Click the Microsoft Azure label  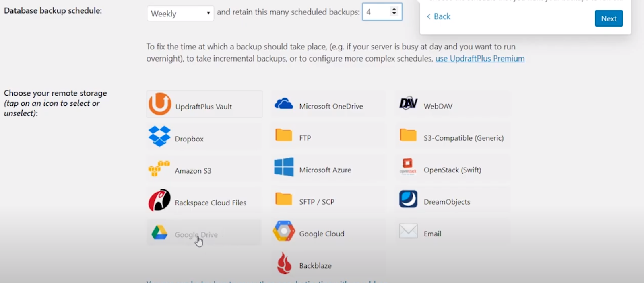point(325,170)
